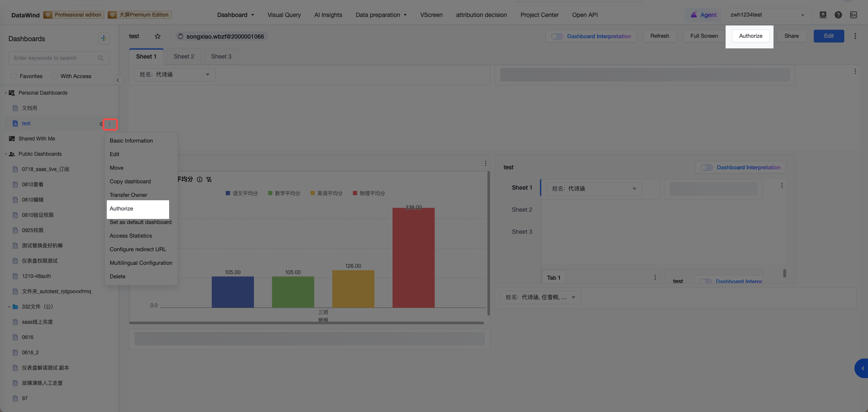
Task: Open more options next to Edit button
Action: point(855,36)
